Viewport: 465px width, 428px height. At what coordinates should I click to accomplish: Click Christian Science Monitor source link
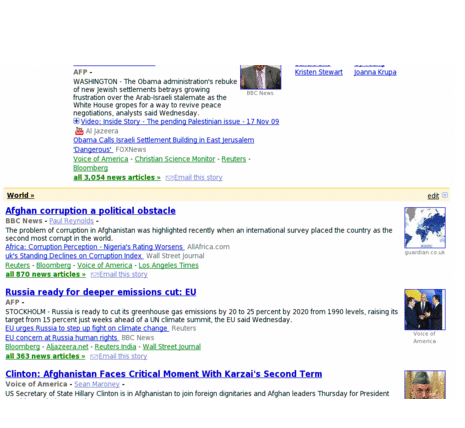point(175,159)
